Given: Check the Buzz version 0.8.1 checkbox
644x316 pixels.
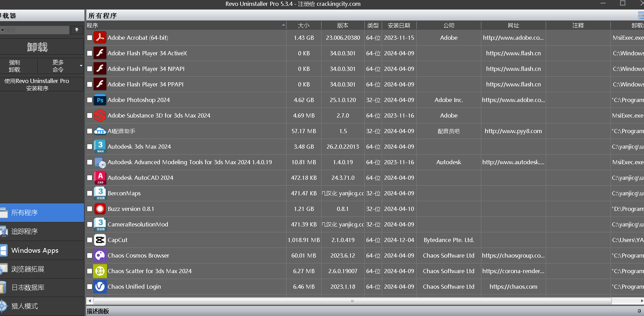Looking at the screenshot, I should click(x=90, y=209).
